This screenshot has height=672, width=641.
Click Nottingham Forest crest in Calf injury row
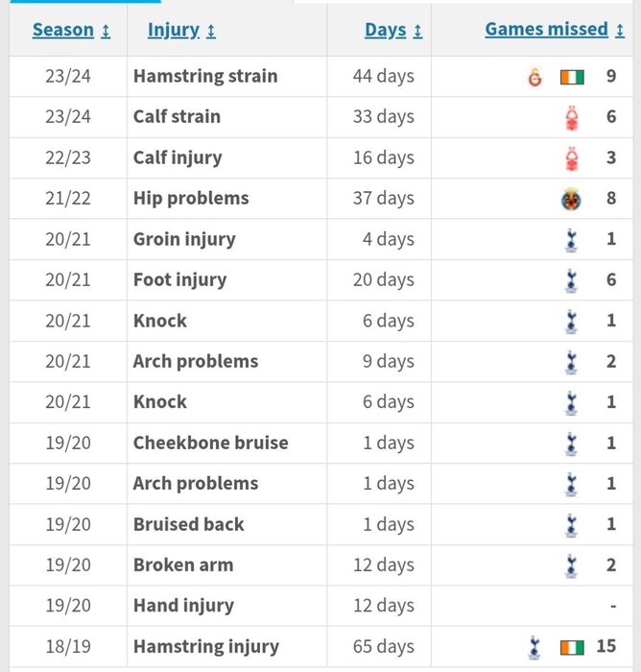(572, 158)
